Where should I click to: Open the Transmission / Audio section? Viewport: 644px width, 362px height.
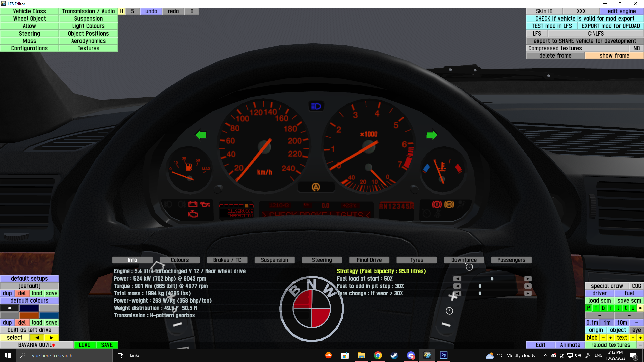tap(88, 11)
